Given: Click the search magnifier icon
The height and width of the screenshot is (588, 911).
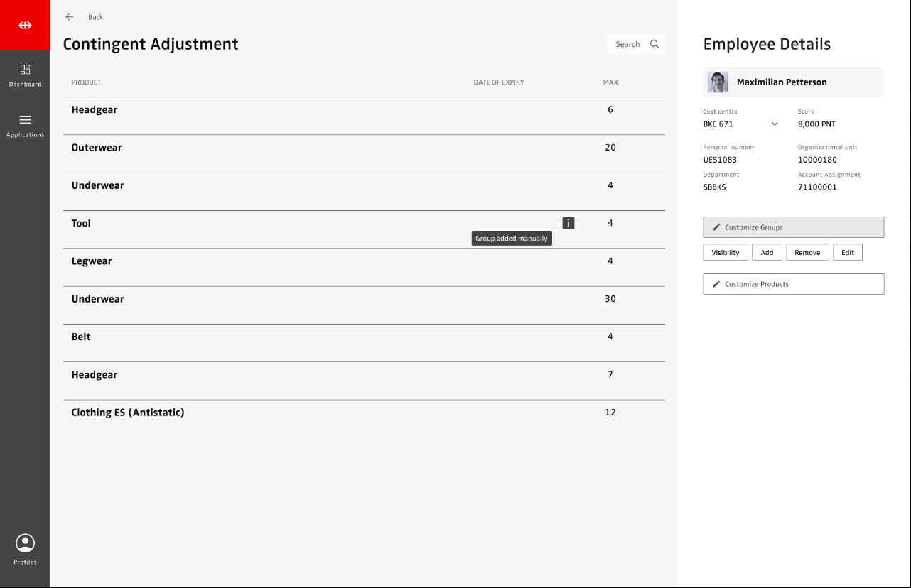Looking at the screenshot, I should pos(654,44).
